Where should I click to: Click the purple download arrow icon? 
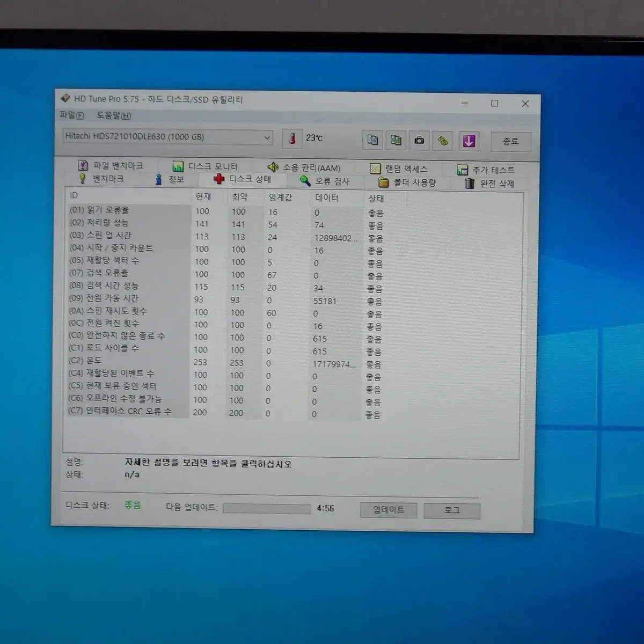pyautogui.click(x=469, y=141)
